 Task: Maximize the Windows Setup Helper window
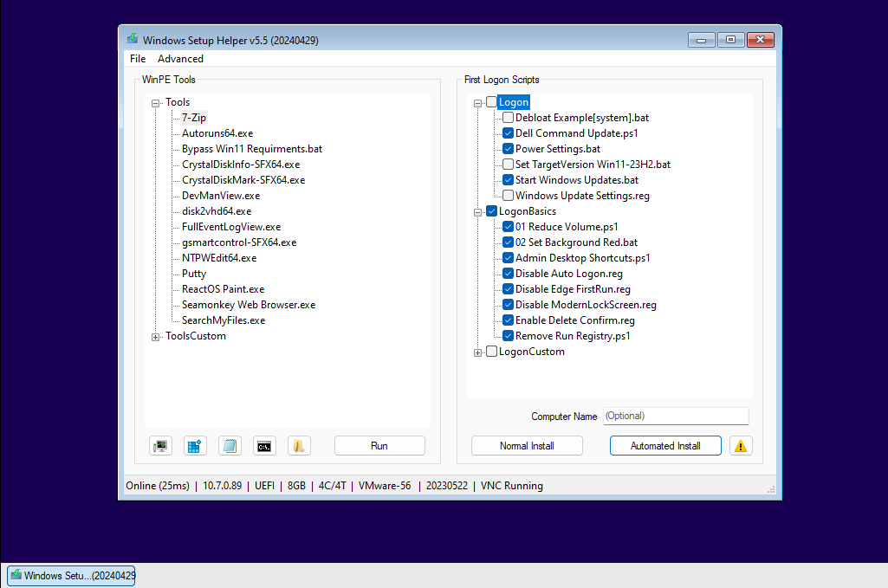click(x=730, y=40)
